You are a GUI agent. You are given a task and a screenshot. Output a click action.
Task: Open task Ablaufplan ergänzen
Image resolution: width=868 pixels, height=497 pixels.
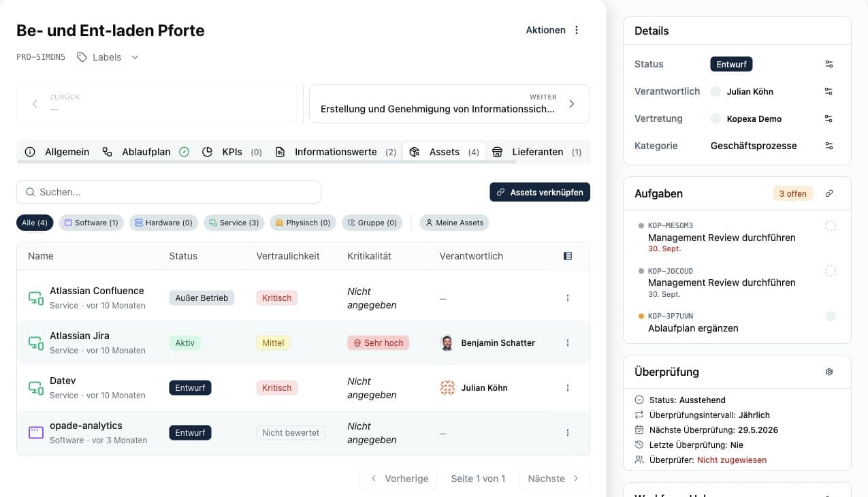coord(693,328)
